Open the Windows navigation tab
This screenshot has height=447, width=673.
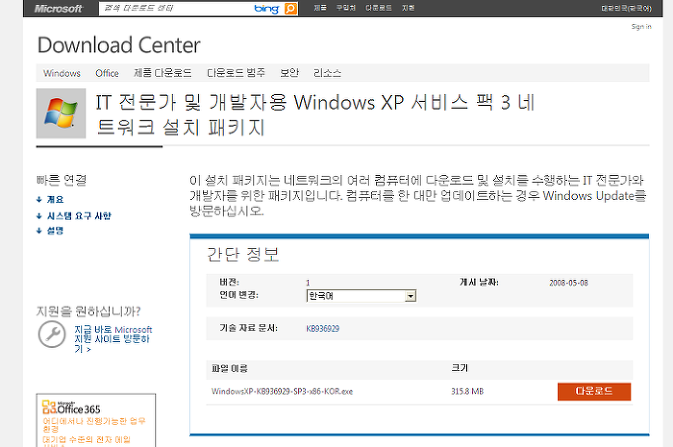tap(62, 73)
